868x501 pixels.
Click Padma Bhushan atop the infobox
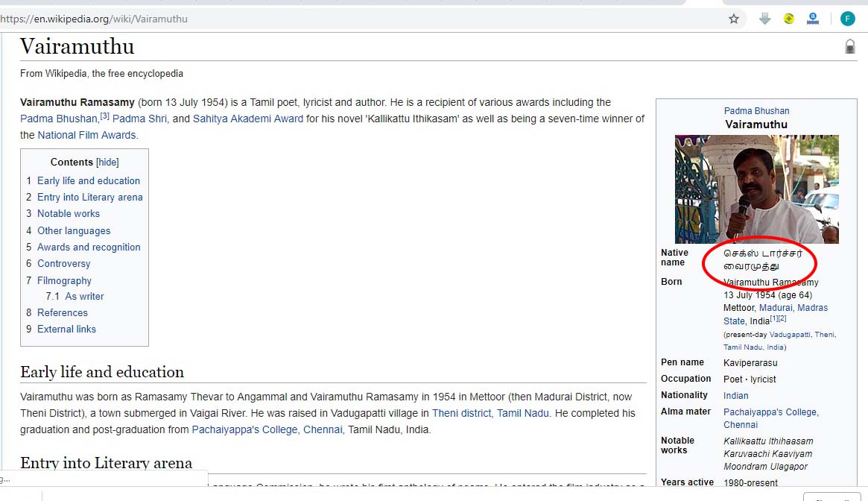click(x=757, y=111)
